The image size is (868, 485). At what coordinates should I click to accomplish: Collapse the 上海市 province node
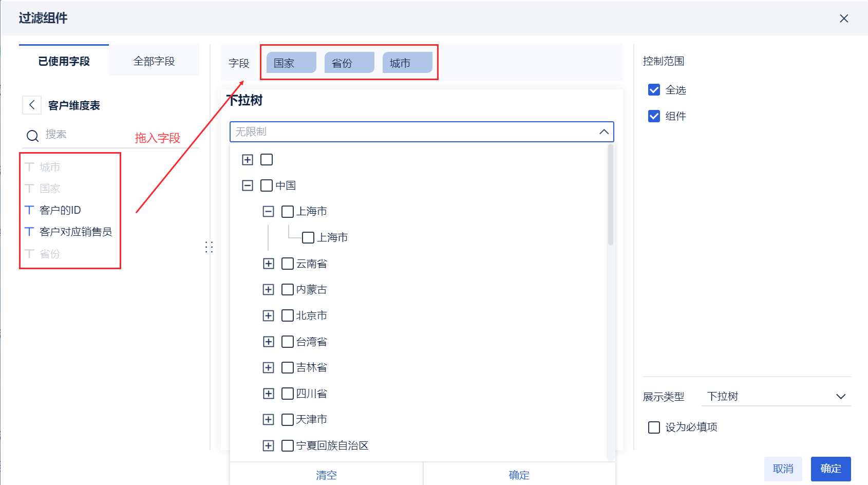[268, 212]
